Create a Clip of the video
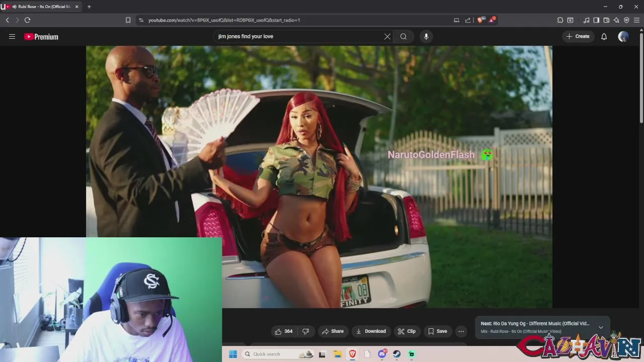 click(407, 331)
